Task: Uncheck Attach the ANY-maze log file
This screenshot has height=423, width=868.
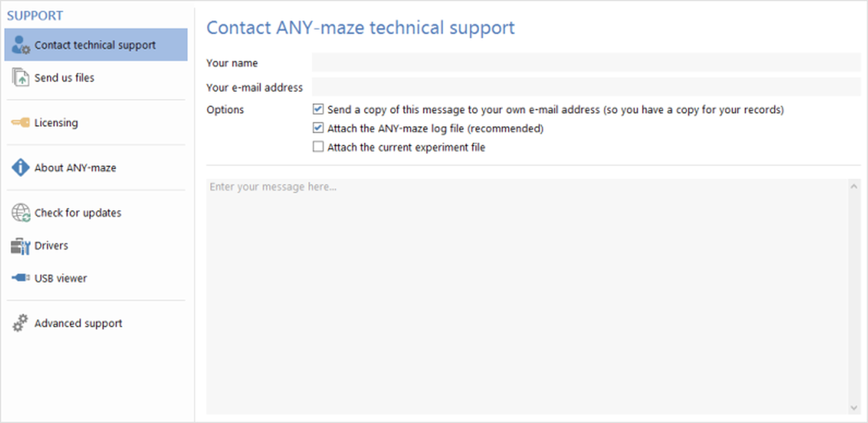Action: click(318, 128)
